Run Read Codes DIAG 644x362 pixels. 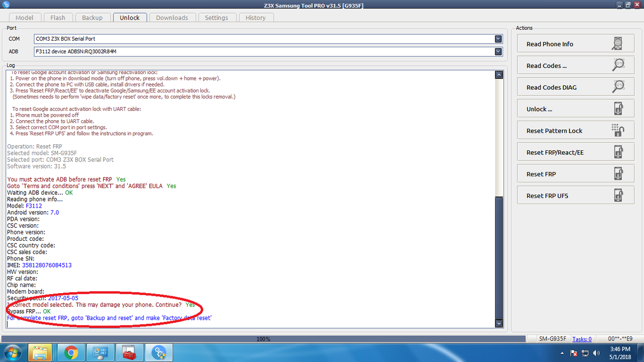point(576,87)
